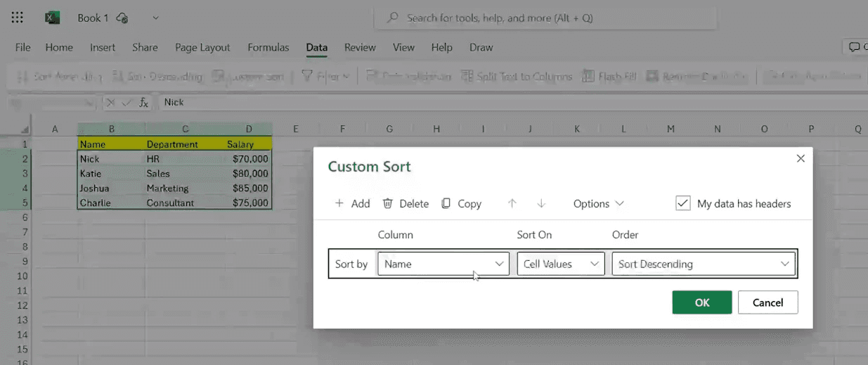The height and width of the screenshot is (365, 868).
Task: Click the Delete label in dialog
Action: tap(414, 203)
